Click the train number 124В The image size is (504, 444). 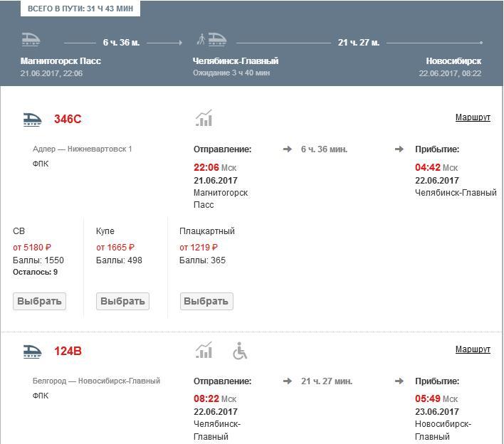[x=68, y=351]
